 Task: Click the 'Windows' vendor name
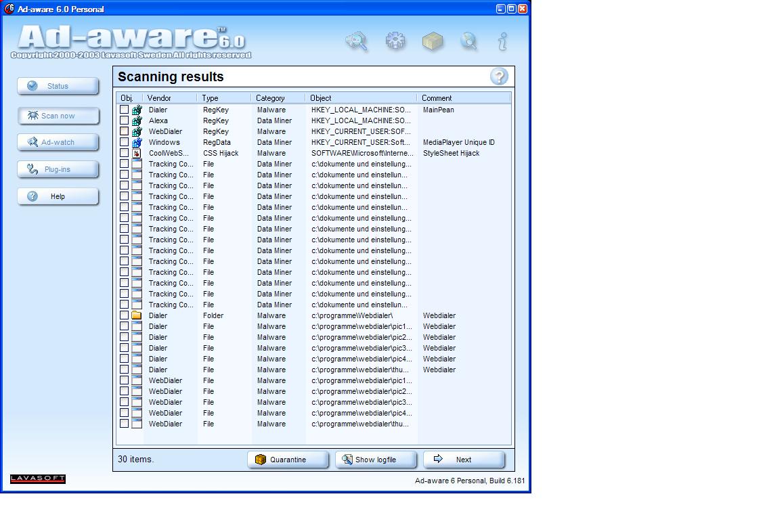coord(165,142)
